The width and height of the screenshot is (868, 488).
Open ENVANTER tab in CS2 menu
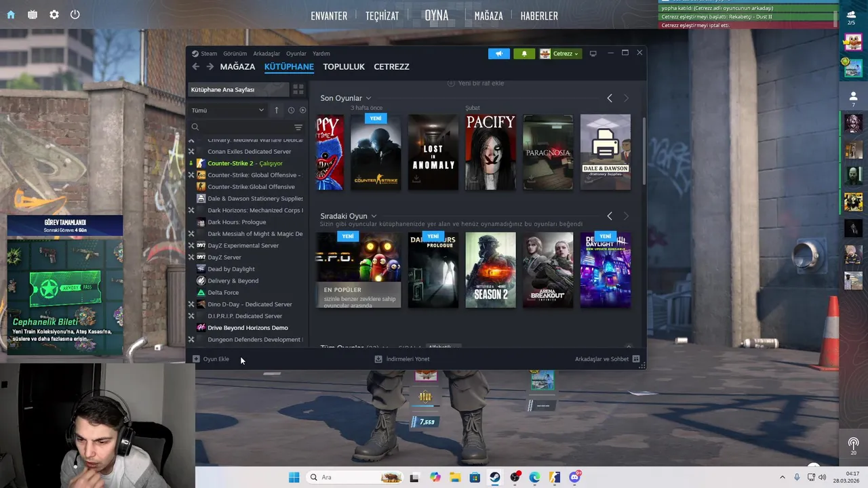coord(329,16)
